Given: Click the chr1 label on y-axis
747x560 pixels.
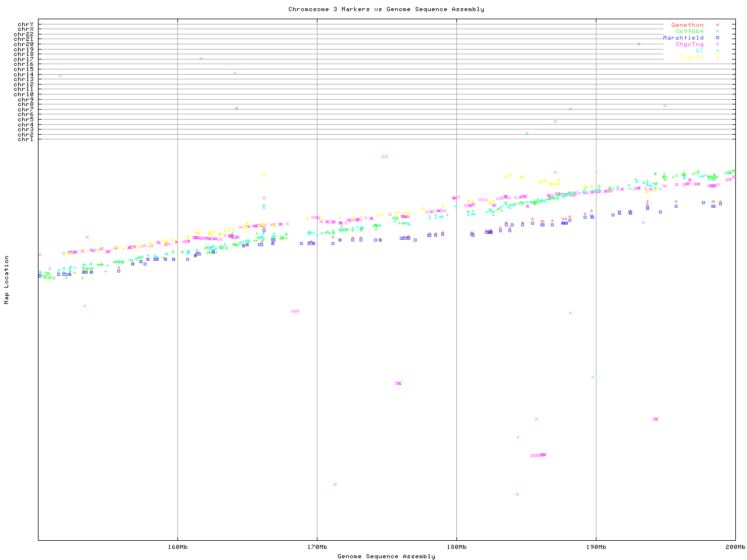Looking at the screenshot, I should [x=25, y=139].
